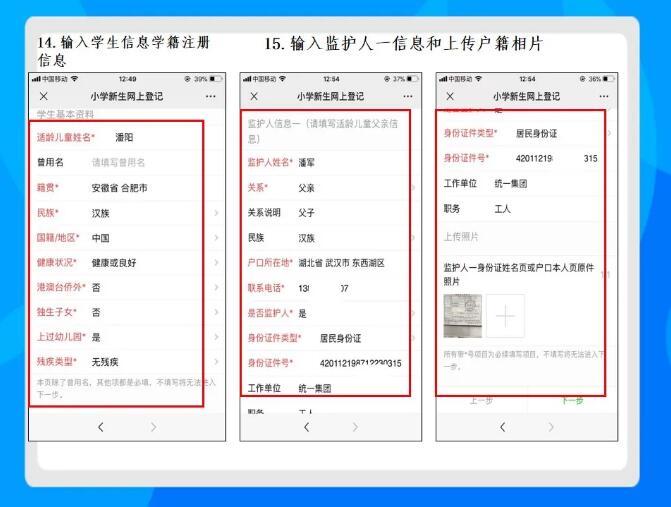
Task: Tap the back arrow at the bottom of the left phone
Action: tap(99, 427)
